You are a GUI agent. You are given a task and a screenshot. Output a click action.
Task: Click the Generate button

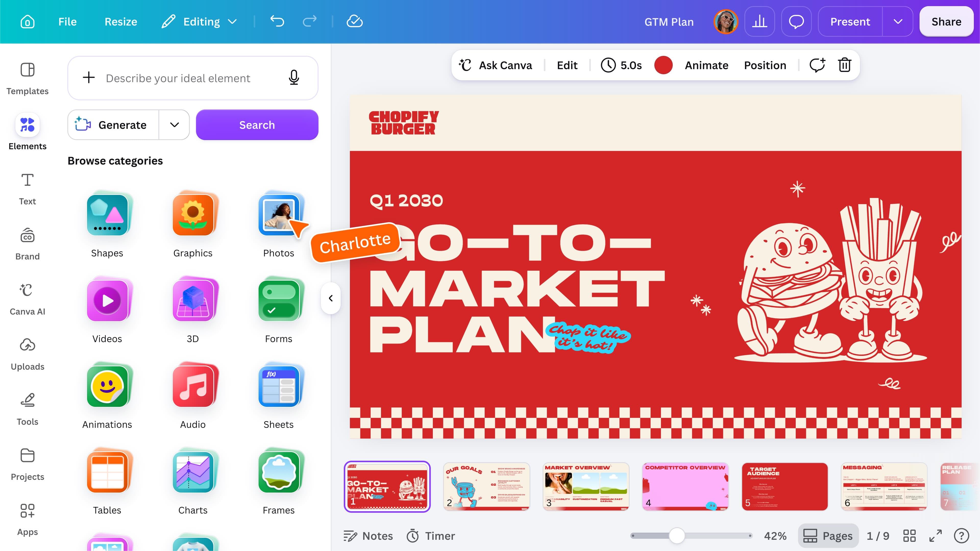tap(113, 125)
